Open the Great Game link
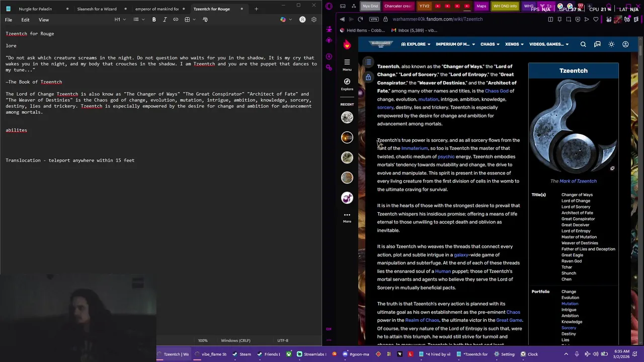The image size is (644, 362). [x=509, y=320]
